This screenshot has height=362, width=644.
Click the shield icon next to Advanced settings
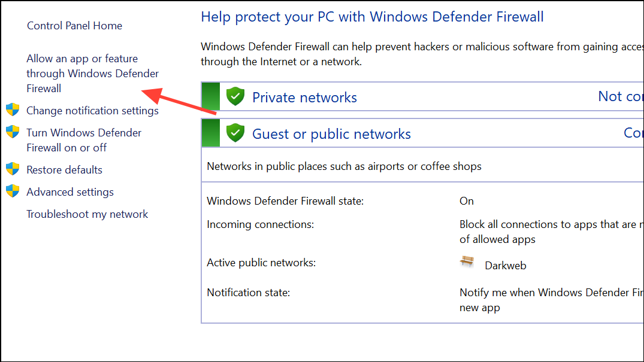coord(13,191)
